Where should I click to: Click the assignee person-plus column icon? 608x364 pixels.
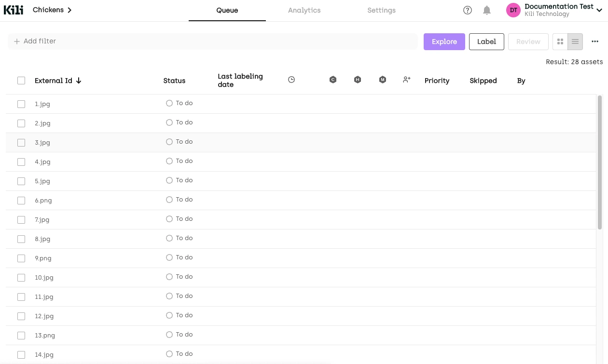pos(407,80)
